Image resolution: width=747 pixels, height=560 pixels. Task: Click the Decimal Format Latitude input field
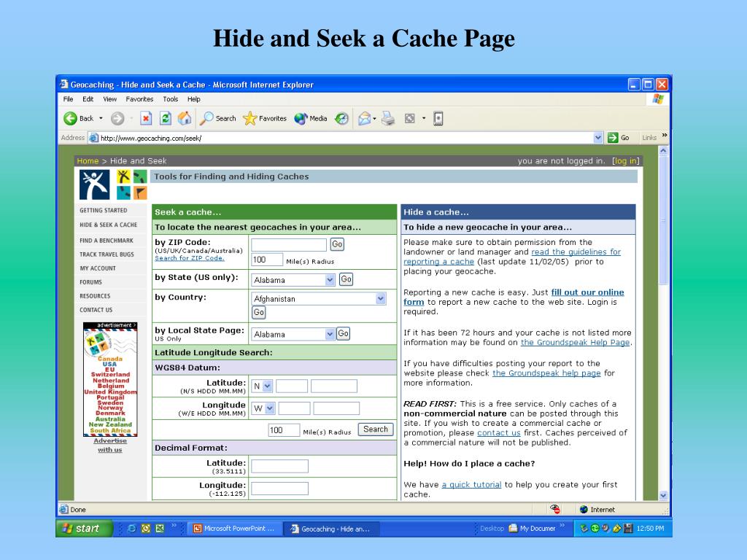[x=279, y=466]
